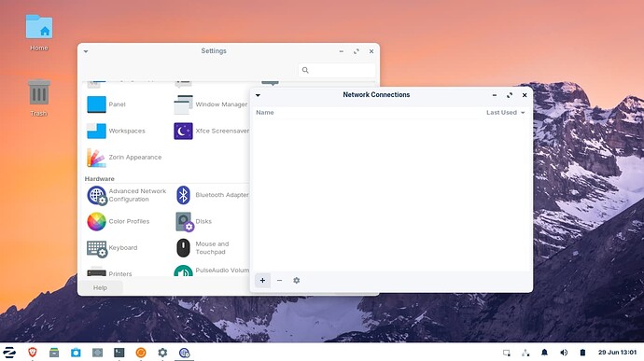This screenshot has height=361, width=644.
Task: Click the Settings search field
Action: click(337, 70)
